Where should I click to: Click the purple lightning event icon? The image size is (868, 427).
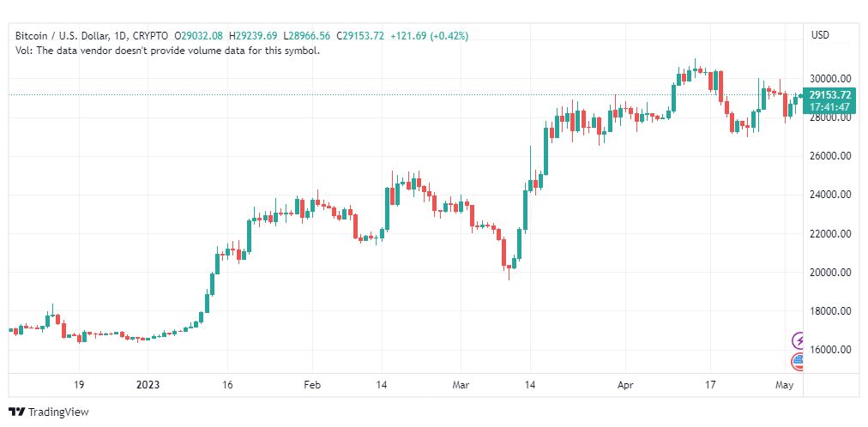click(799, 340)
